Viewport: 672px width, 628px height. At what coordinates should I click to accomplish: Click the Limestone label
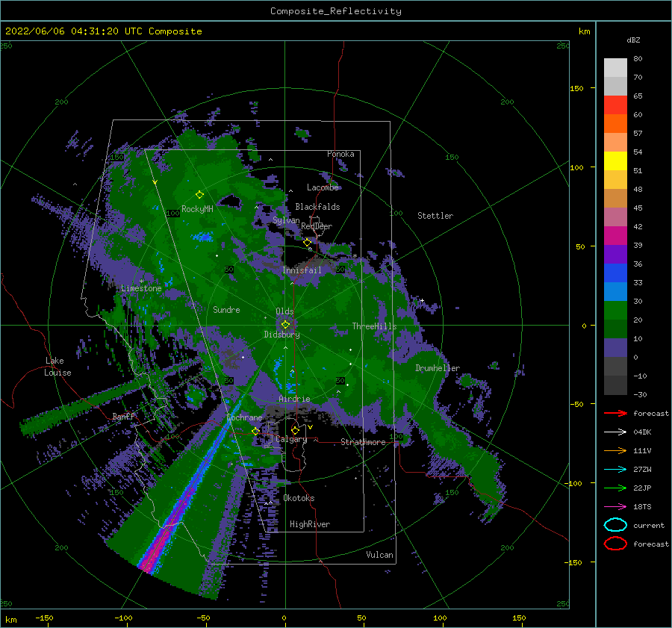pos(141,288)
